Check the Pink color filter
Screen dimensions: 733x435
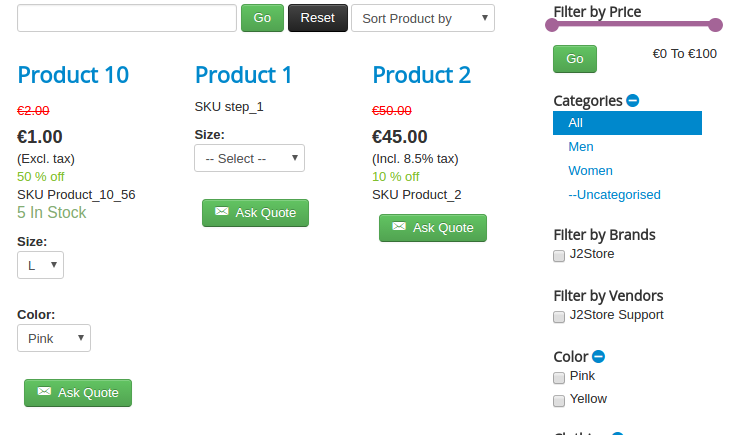pyautogui.click(x=559, y=378)
